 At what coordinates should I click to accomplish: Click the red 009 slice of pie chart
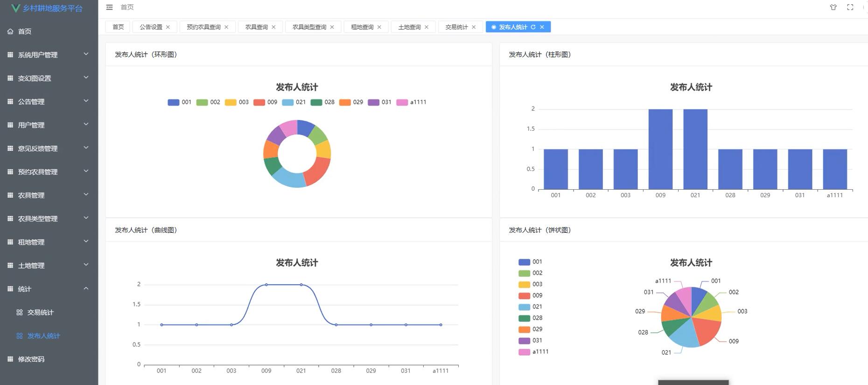(x=706, y=331)
